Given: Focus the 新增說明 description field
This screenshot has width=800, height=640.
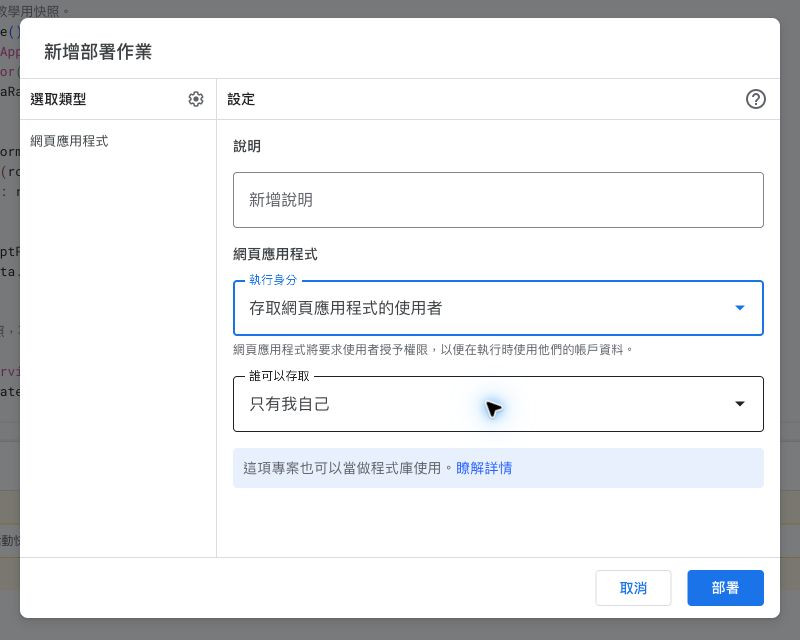Looking at the screenshot, I should pyautogui.click(x=498, y=200).
